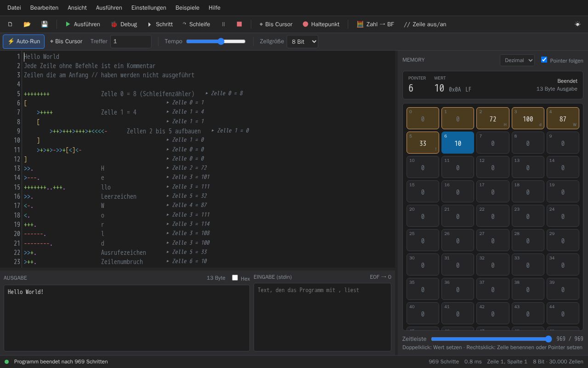Stop execution with the red square

tap(239, 24)
